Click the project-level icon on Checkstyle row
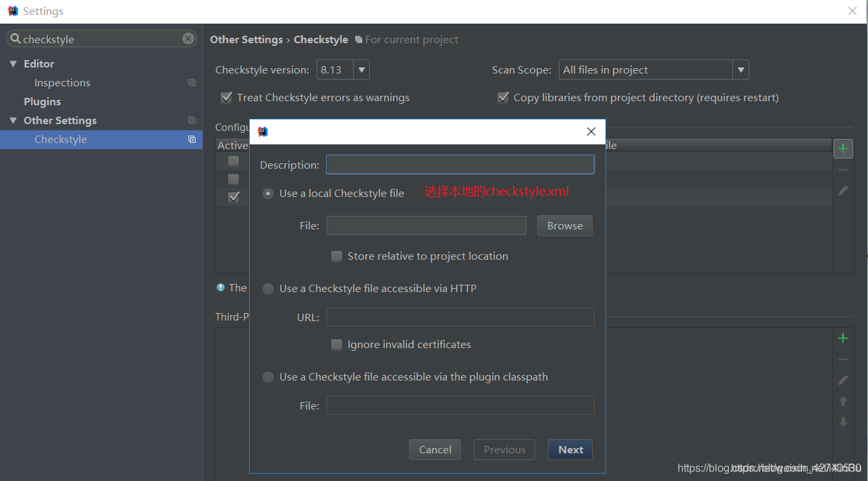This screenshot has height=481, width=868. point(192,139)
